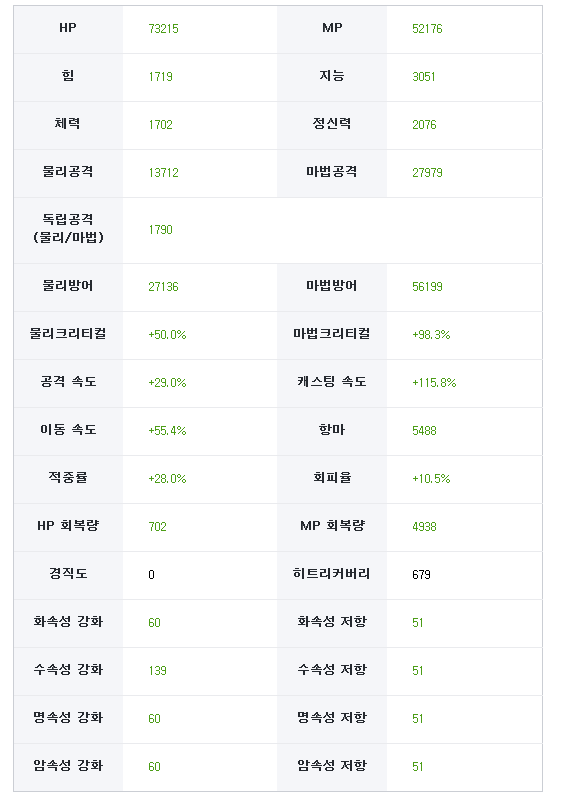This screenshot has width=572, height=802.
Task: Click the 캐스팅 속도 value +115.8%
Action: pos(434,383)
